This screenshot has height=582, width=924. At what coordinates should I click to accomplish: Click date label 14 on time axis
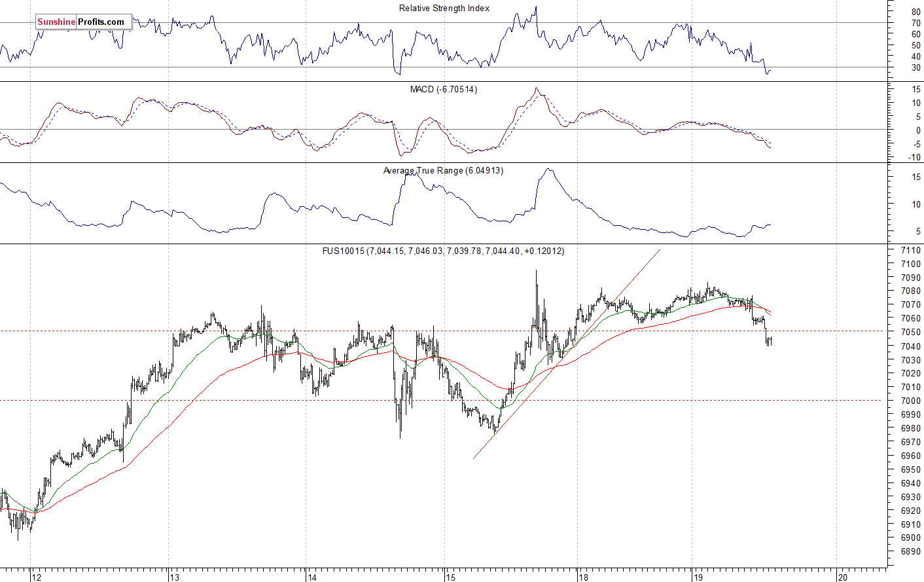312,577
